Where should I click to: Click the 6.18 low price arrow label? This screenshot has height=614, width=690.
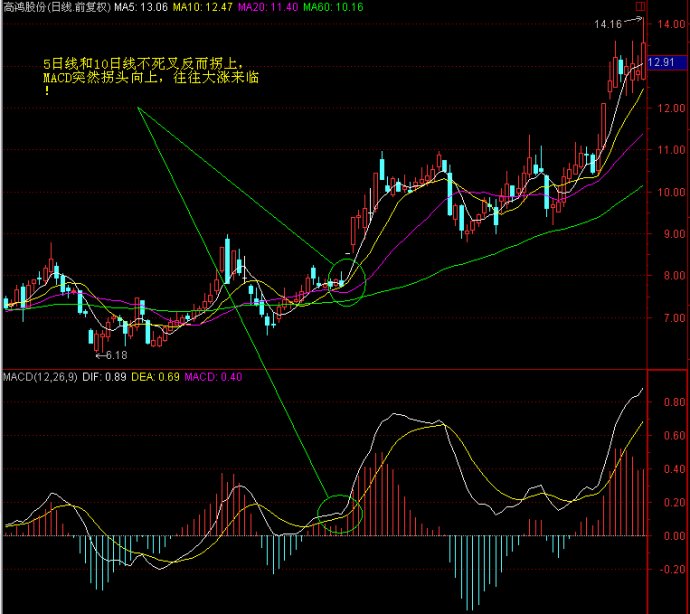point(111,354)
